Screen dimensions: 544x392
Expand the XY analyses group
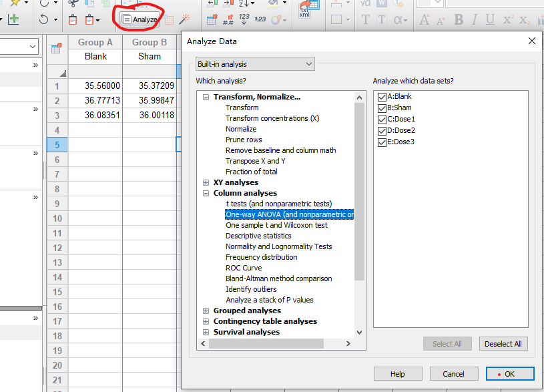coord(206,182)
